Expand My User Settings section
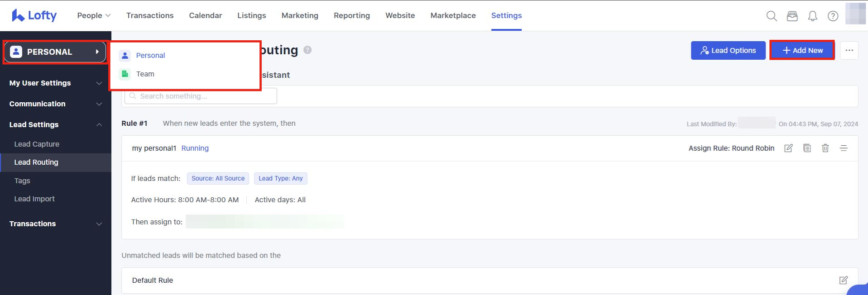The width and height of the screenshot is (868, 295). click(x=56, y=83)
